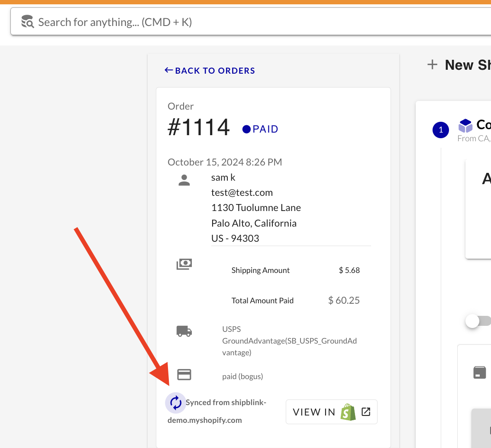Click the purple cube package icon
491x448 pixels.
click(465, 126)
